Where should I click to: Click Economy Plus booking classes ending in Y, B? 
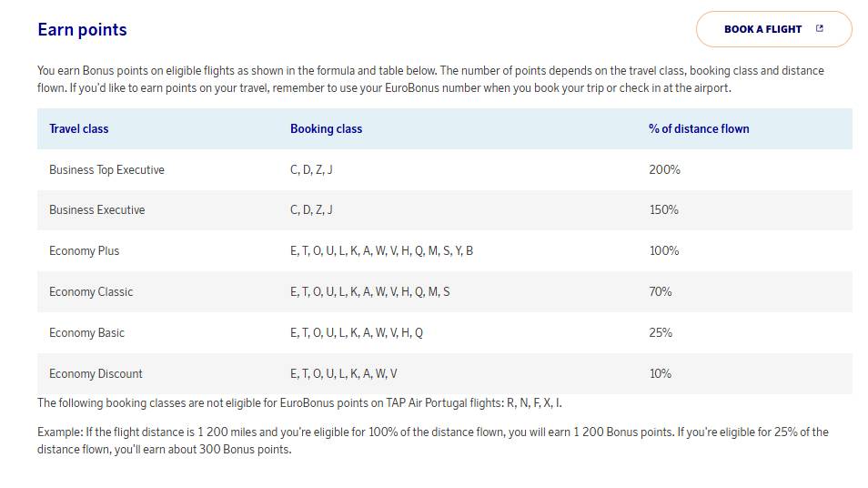tap(381, 251)
